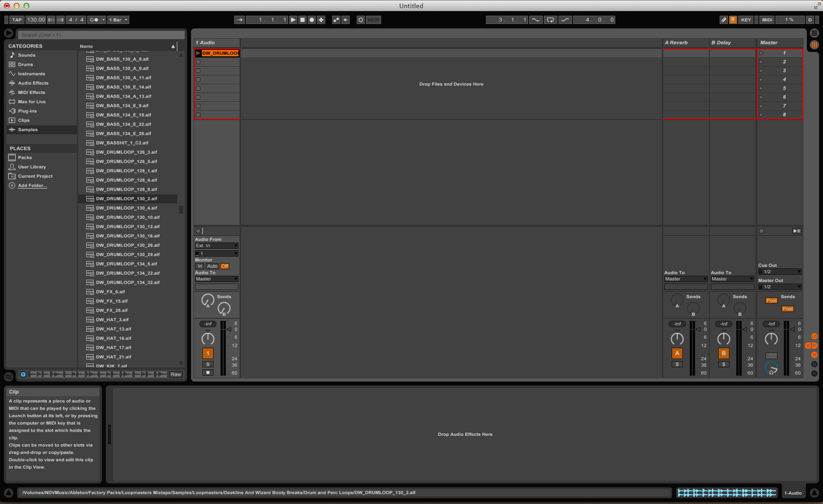This screenshot has width=823, height=504.
Task: Open Audio Effects category in browser
Action: click(33, 83)
